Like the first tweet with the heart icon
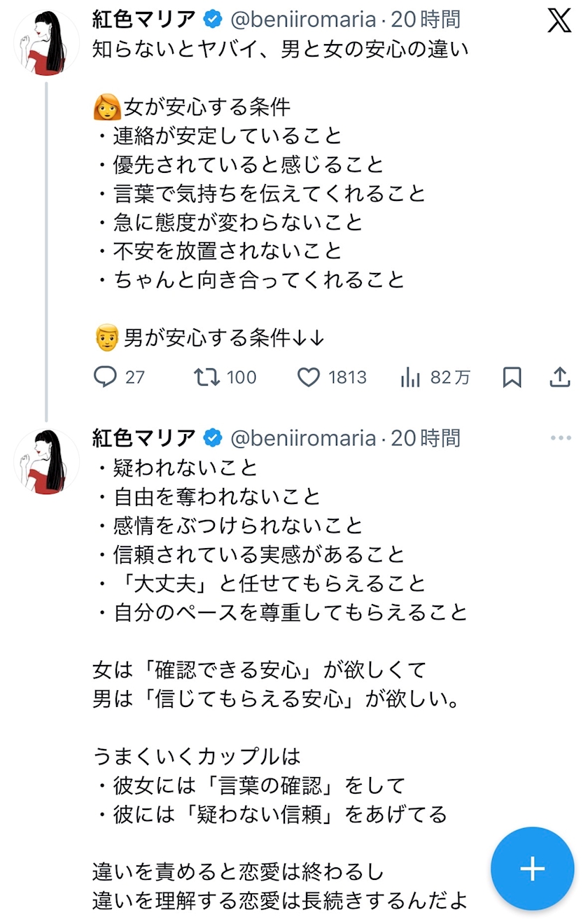The height and width of the screenshot is (924, 588). point(309,377)
